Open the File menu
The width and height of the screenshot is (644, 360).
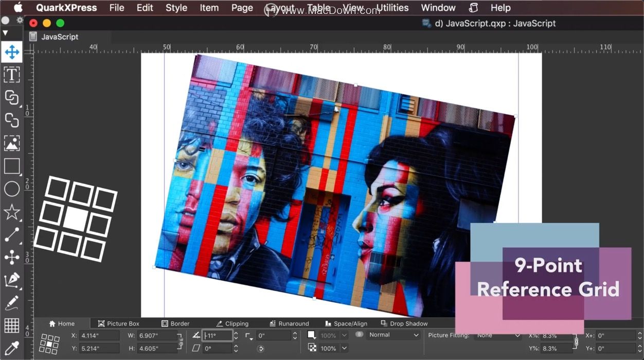[x=117, y=8]
